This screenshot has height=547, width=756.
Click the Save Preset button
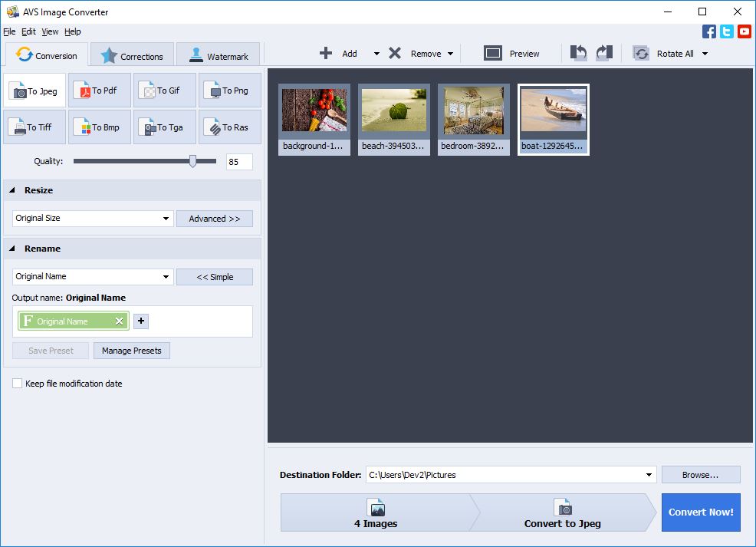click(x=51, y=351)
